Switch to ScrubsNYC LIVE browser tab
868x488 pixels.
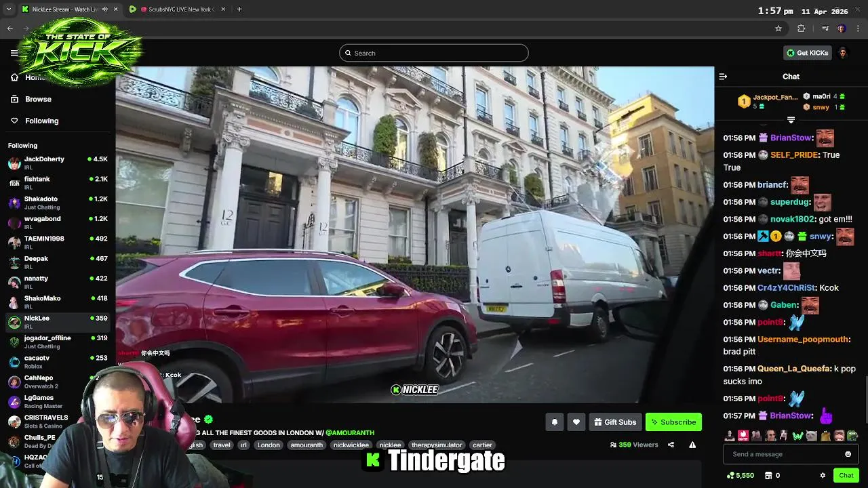[x=179, y=9]
